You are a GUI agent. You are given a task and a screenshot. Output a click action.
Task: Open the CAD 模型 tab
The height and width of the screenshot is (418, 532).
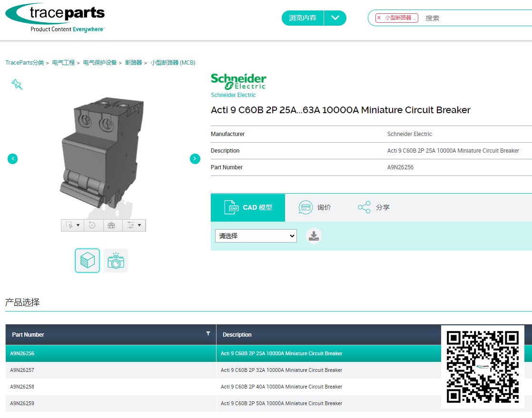(248, 207)
